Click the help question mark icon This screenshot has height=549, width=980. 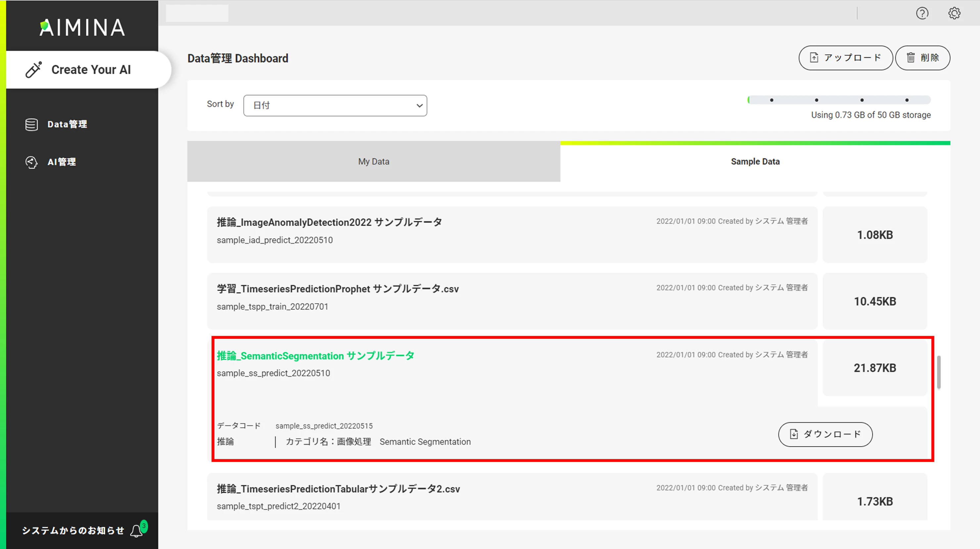[922, 13]
